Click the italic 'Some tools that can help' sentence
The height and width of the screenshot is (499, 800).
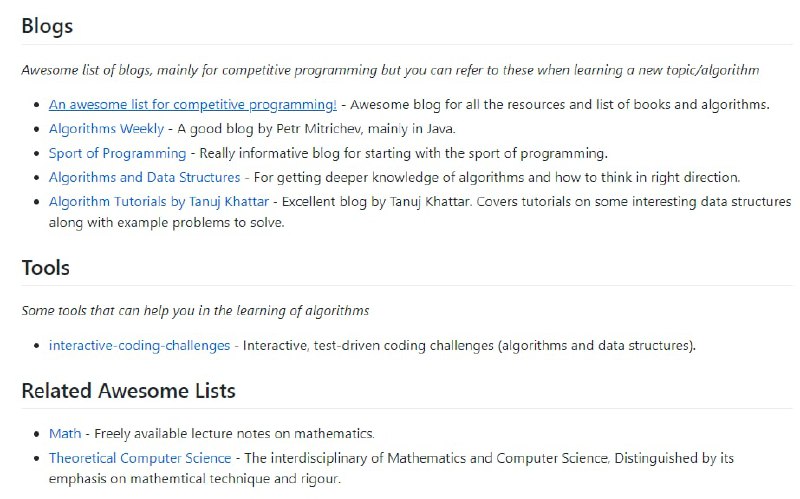tap(195, 311)
